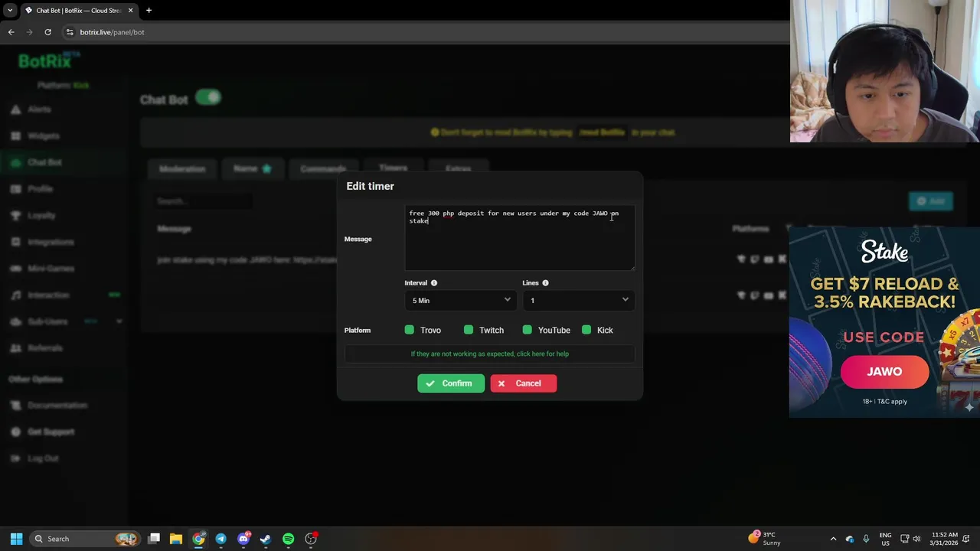Toggle the Trovo platform checkbox
Image resolution: width=980 pixels, height=551 pixels.
click(x=410, y=330)
